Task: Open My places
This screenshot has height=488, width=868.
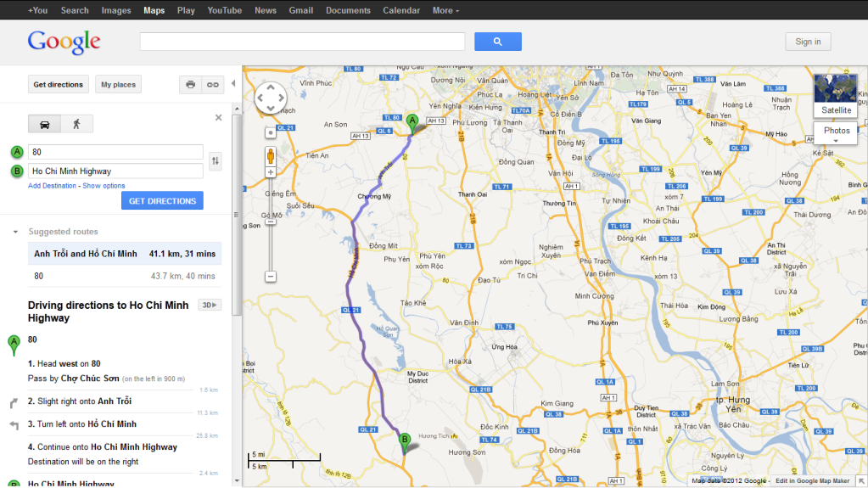Action: (118, 85)
